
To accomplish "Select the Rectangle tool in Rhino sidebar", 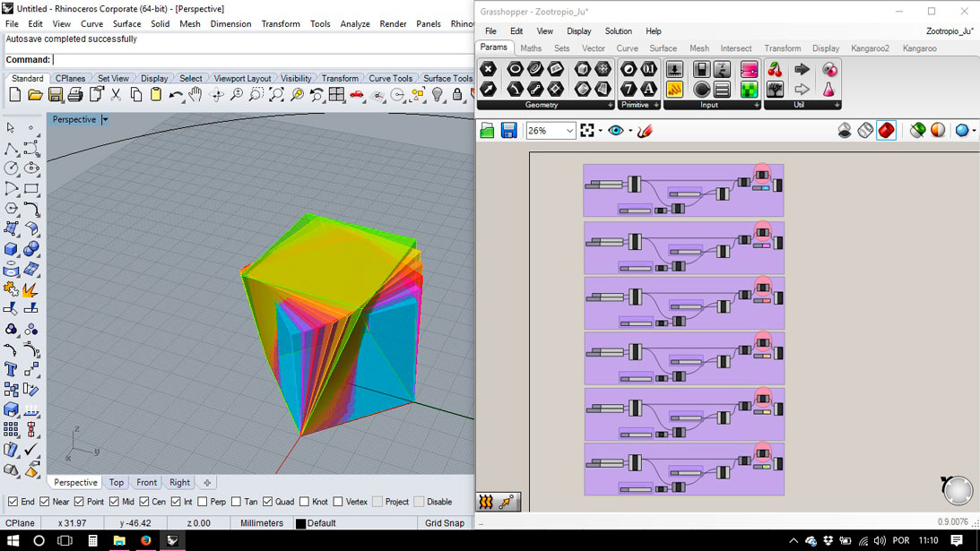I will pos(31,188).
